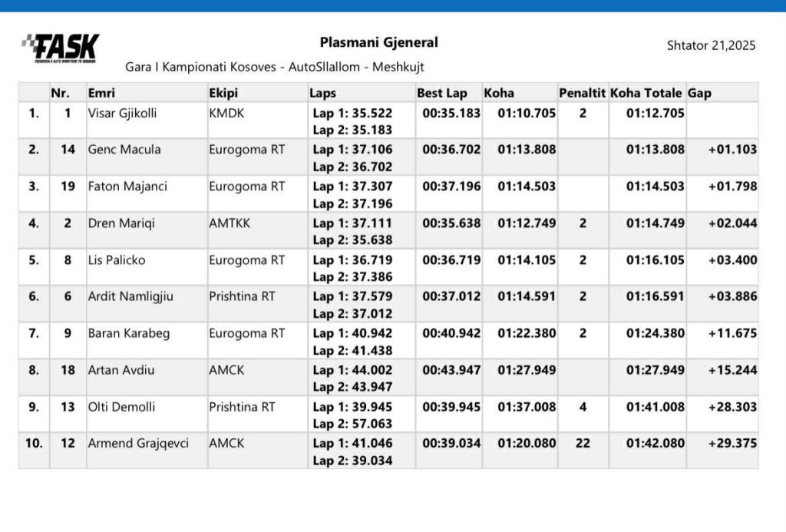Click the Best Lap column header
786x532 pixels.
pos(441,93)
